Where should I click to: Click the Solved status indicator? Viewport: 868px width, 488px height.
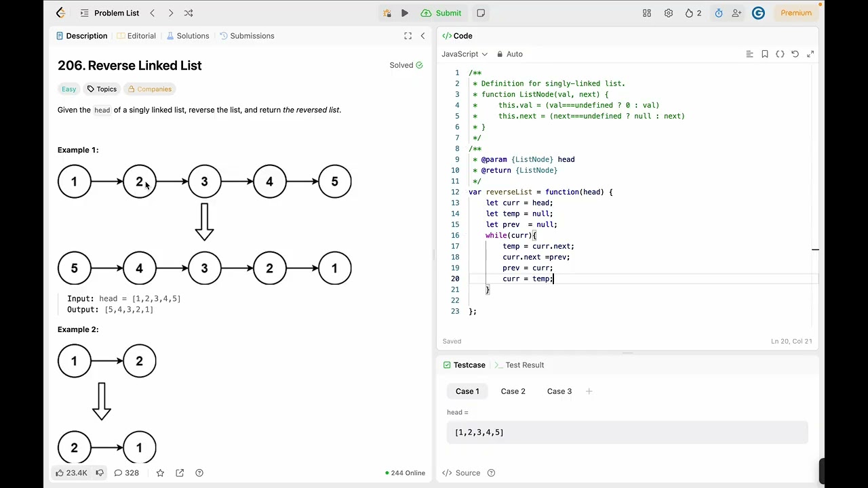(x=406, y=65)
